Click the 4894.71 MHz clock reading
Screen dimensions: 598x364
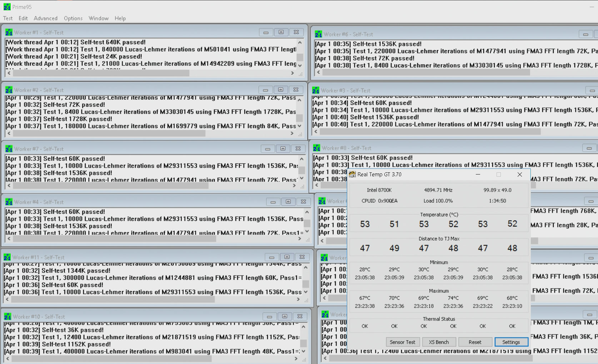(438, 190)
